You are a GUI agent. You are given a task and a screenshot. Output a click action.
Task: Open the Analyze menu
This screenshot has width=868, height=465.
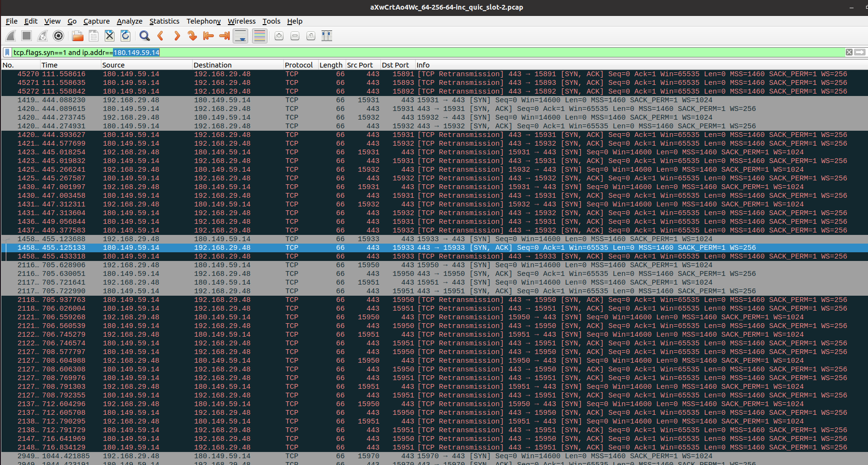(129, 21)
